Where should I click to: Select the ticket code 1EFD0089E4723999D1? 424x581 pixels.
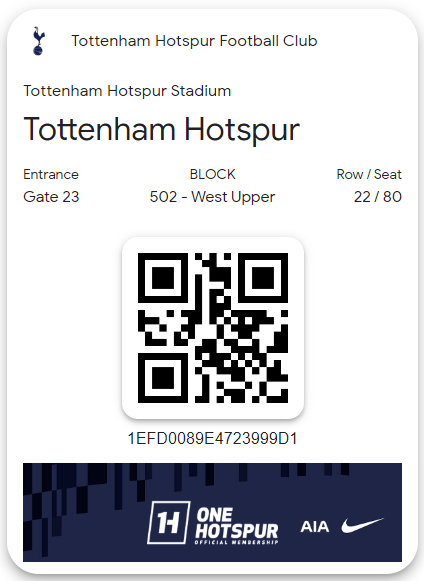coord(212,438)
